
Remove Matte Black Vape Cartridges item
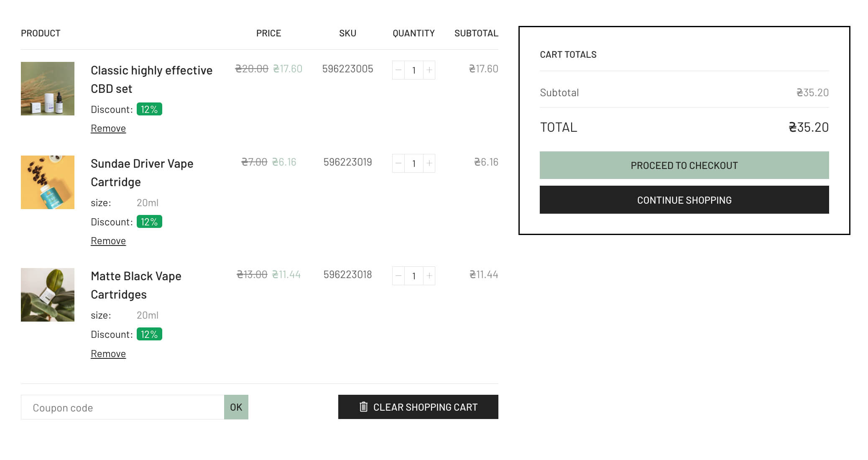(108, 354)
